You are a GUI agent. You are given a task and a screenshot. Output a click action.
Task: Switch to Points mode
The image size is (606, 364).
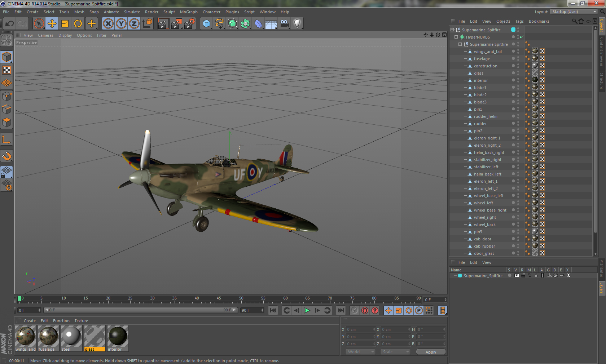pyautogui.click(x=6, y=97)
